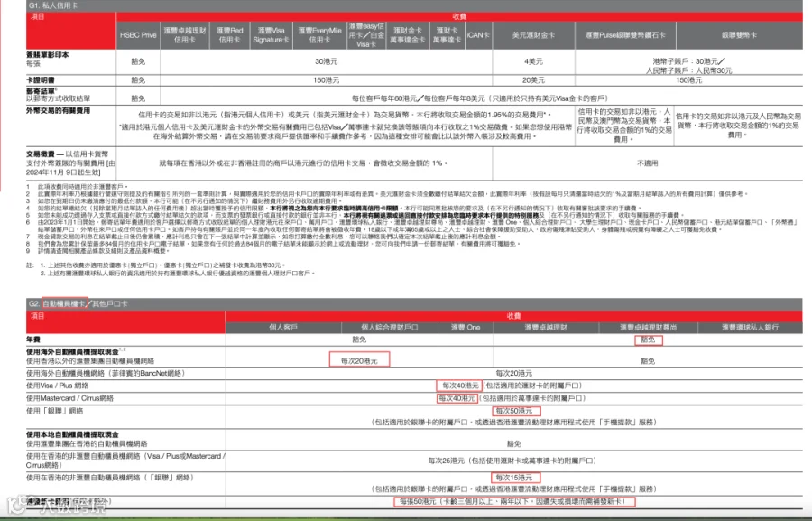
Task: Click the 滙財卡萬事達卡 column header
Action: coord(447,35)
